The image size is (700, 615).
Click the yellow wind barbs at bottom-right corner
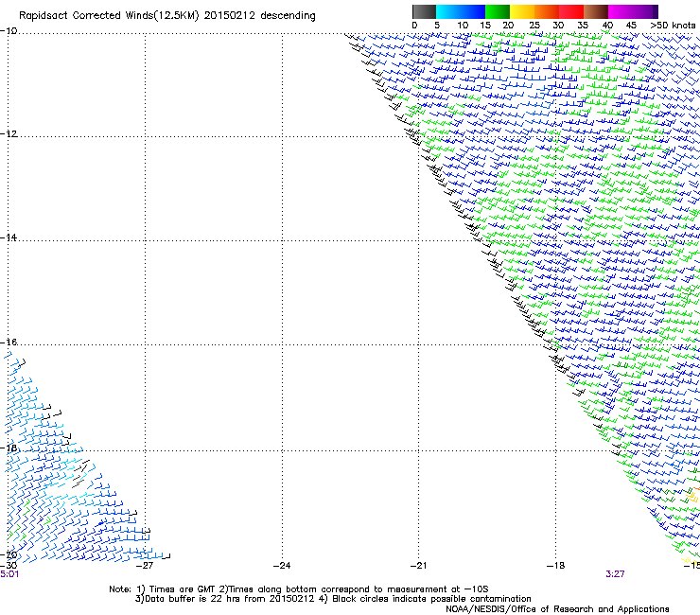point(691,560)
